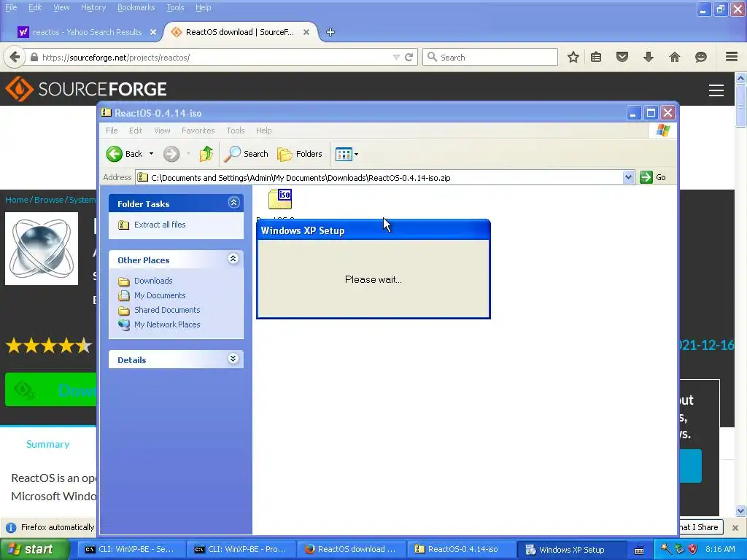Bookmark this page with the star icon

click(x=573, y=57)
